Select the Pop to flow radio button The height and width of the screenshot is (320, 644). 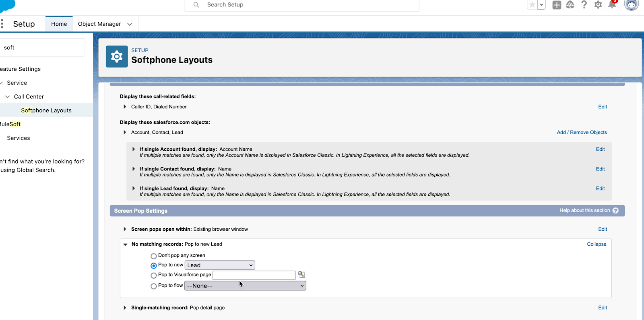tap(153, 286)
